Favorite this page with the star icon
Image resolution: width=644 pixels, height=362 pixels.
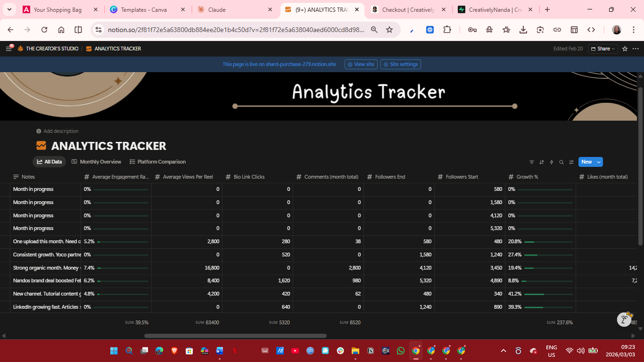(x=625, y=49)
